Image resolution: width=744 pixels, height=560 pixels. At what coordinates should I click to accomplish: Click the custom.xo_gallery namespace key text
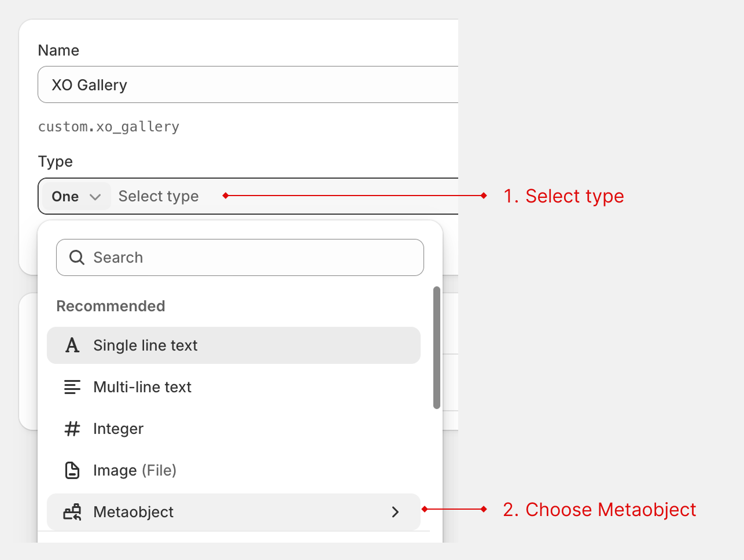(x=109, y=127)
